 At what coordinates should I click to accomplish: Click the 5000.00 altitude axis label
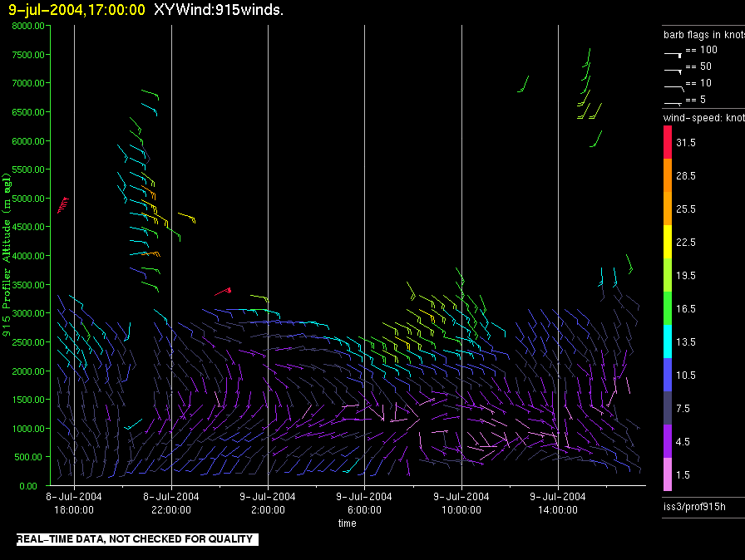28,199
